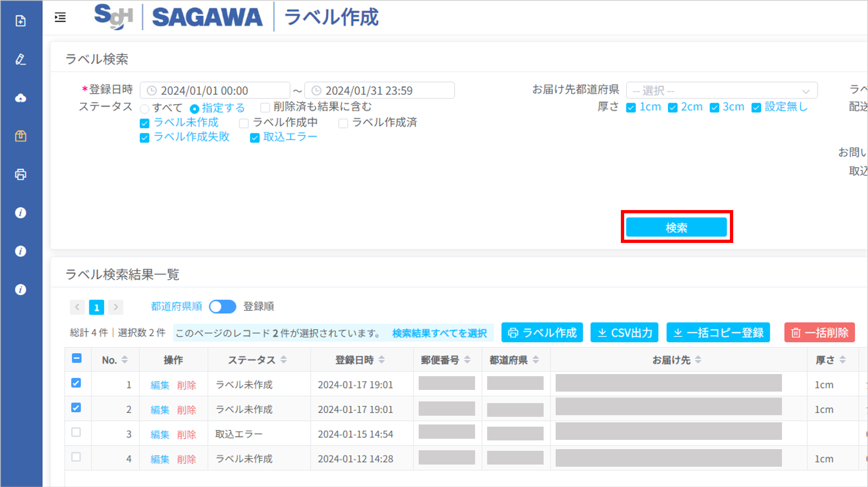Uncheck the 1cm thickness checkbox
The width and height of the screenshot is (868, 487).
pyautogui.click(x=631, y=107)
